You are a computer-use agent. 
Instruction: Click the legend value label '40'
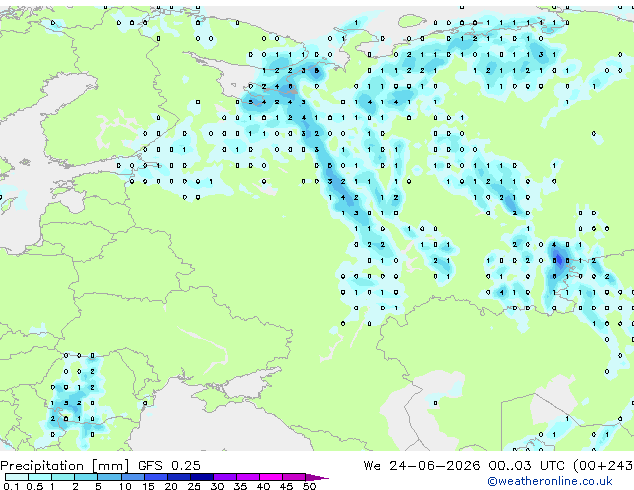click(x=263, y=486)
